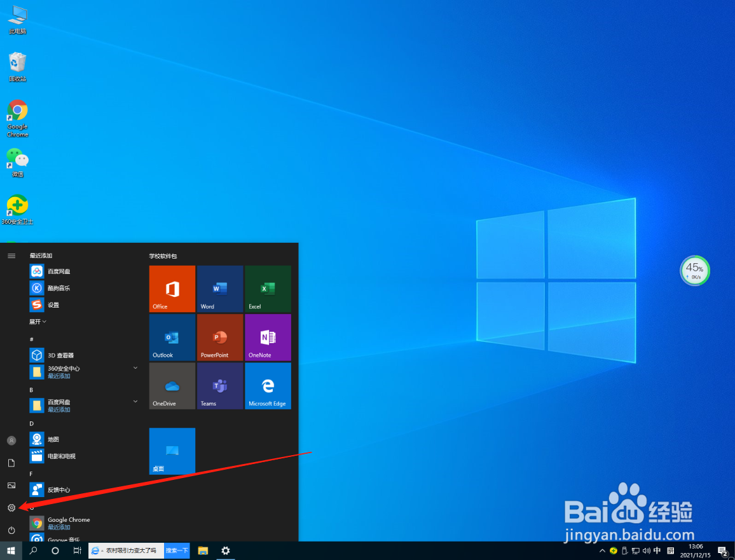Open the user account icon in the sidebar

click(11, 440)
